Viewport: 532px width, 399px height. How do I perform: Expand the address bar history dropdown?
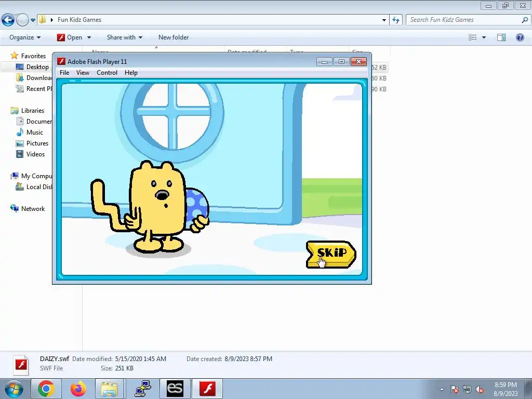[384, 20]
